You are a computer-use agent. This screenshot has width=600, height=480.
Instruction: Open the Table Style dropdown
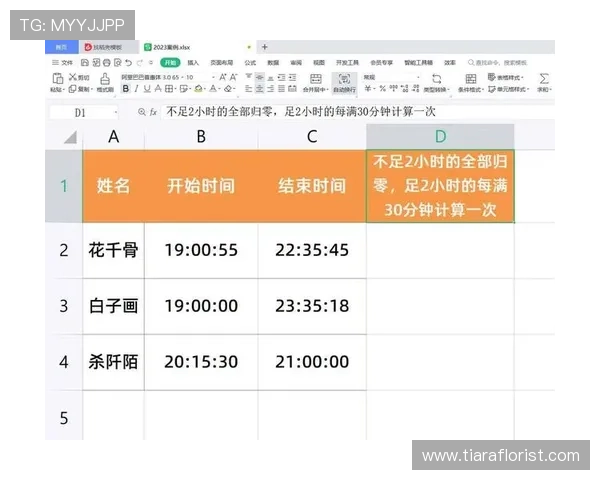pyautogui.click(x=505, y=77)
